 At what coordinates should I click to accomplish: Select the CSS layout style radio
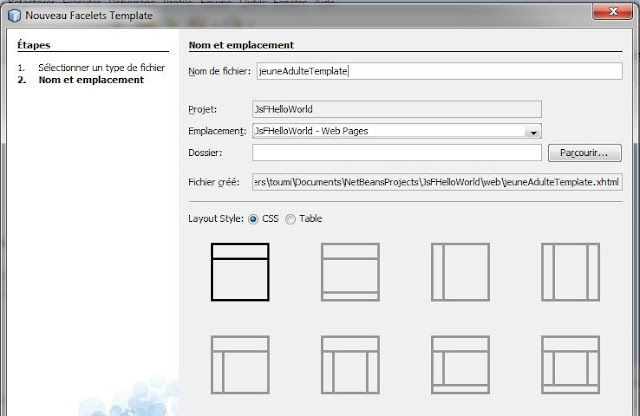[253, 219]
